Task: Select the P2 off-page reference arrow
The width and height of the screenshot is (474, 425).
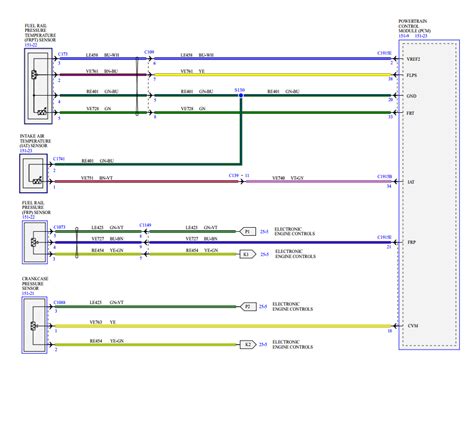Action: [248, 306]
